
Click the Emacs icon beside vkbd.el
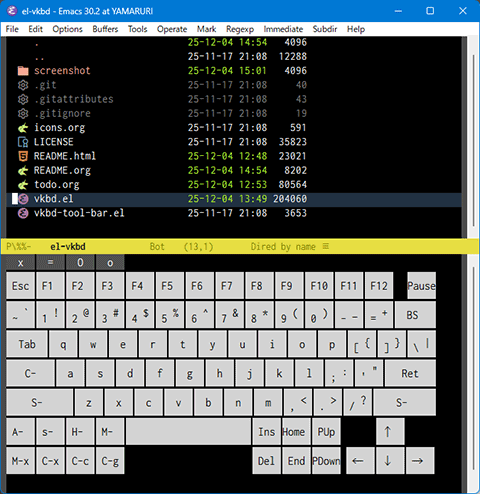pos(23,199)
